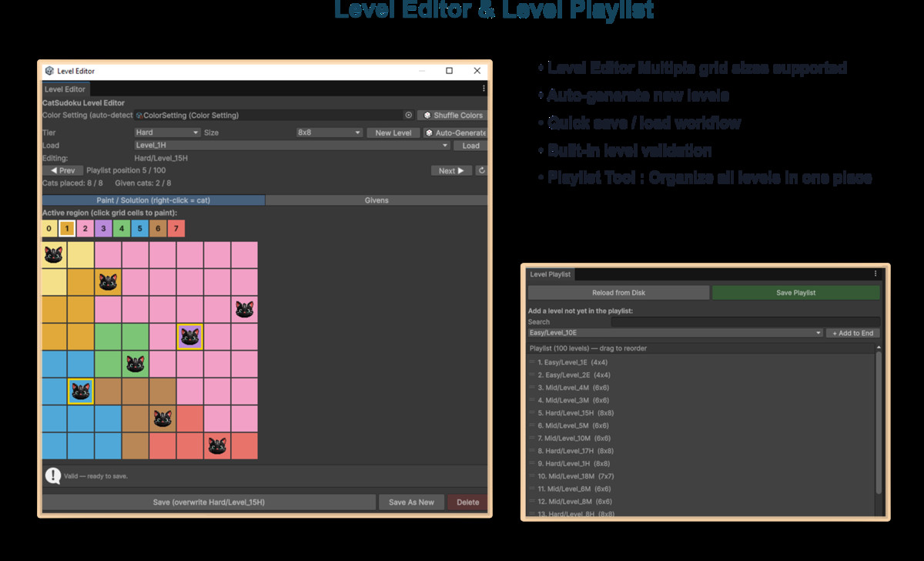Grab the drag handle of 3. Mid/Level_4M
The width and height of the screenshot is (924, 561).
coord(532,388)
